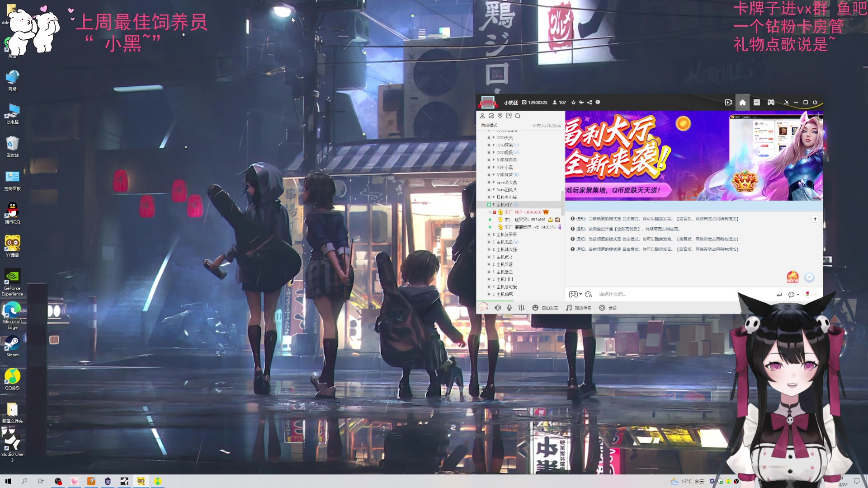Click the download-to-tray arrow icon in YY title bar
Image resolution: width=868 pixels, height=488 pixels.
(786, 103)
